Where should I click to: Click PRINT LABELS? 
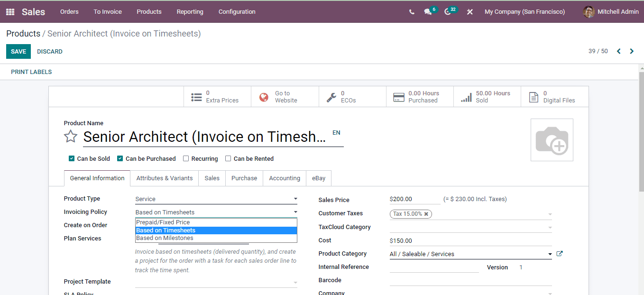[31, 72]
